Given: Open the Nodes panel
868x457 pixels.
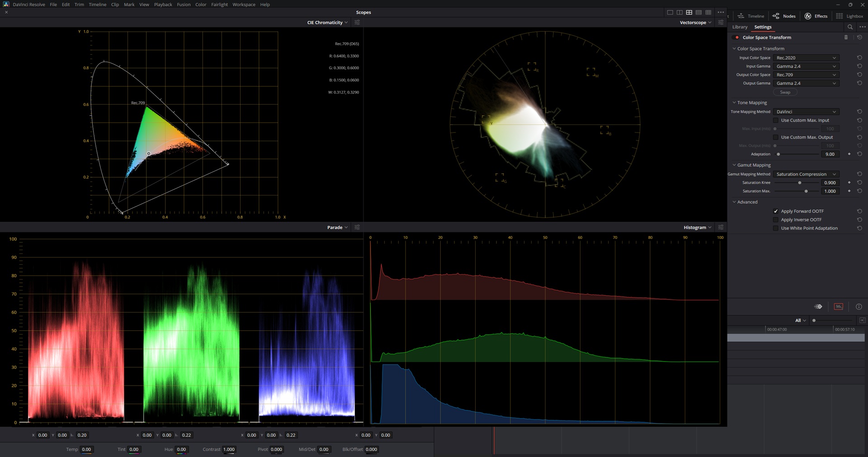Looking at the screenshot, I should [784, 16].
